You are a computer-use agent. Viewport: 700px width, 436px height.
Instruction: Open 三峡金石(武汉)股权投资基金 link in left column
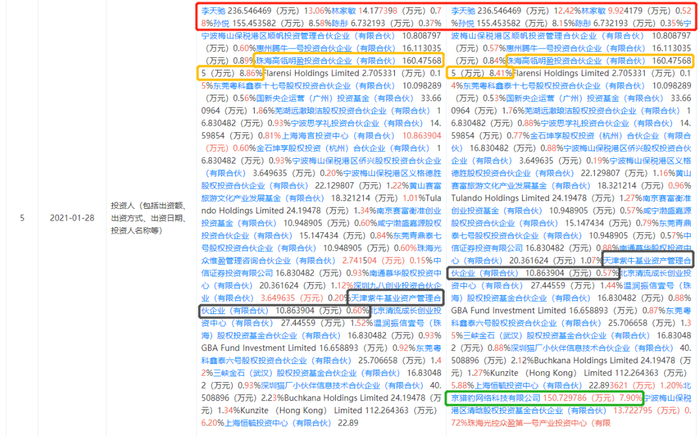click(306, 373)
